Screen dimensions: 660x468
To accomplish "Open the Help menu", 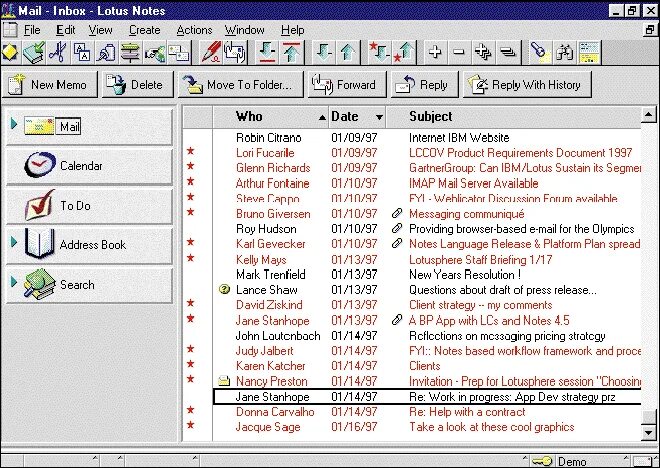I will [293, 30].
